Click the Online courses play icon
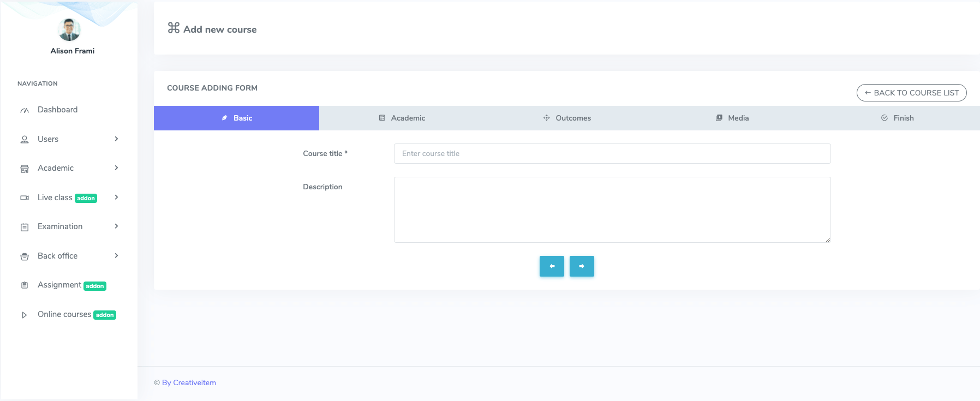This screenshot has height=401, width=980. click(25, 315)
